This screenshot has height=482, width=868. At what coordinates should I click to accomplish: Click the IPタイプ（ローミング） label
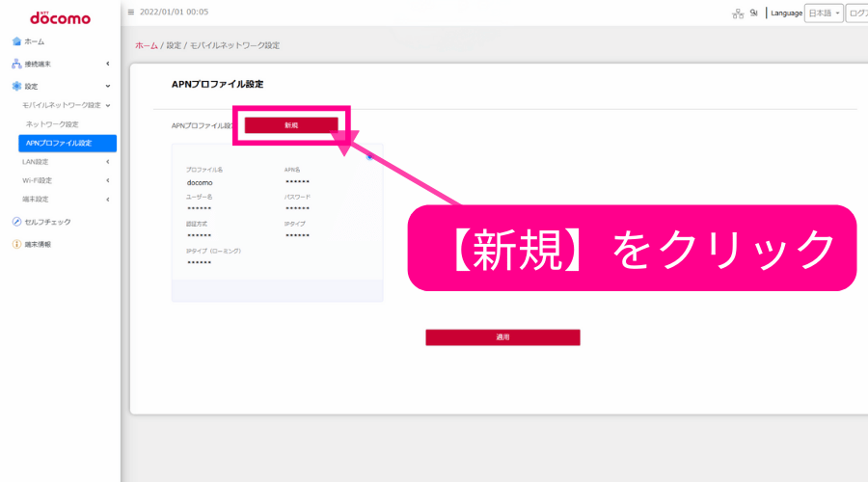tap(214, 251)
